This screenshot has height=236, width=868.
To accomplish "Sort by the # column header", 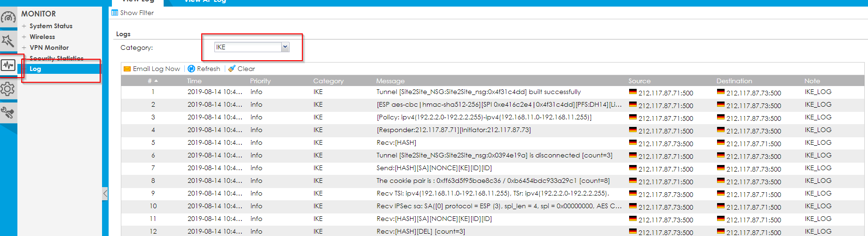I will [x=150, y=81].
